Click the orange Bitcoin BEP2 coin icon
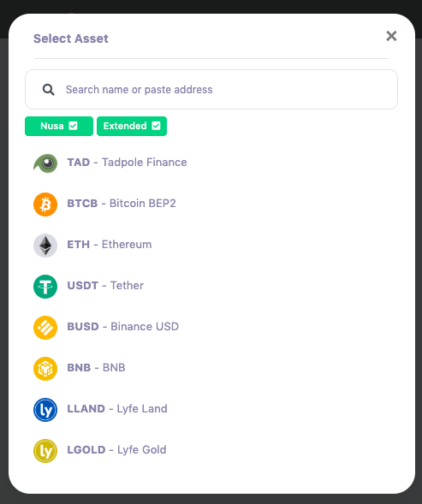422x504 pixels. (x=45, y=205)
